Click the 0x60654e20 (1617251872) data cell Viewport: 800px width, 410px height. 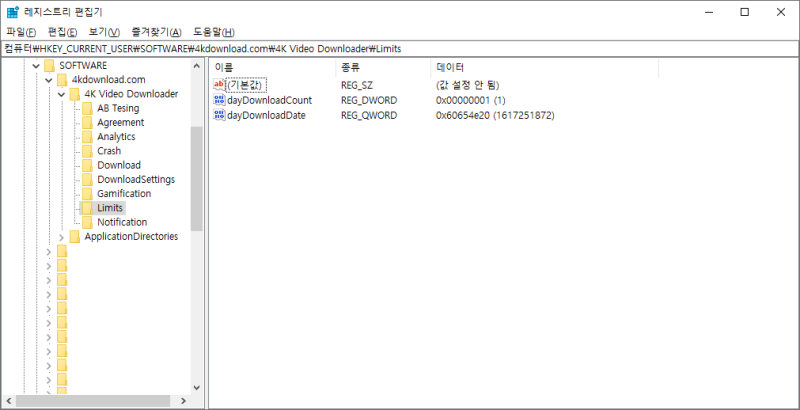click(495, 115)
